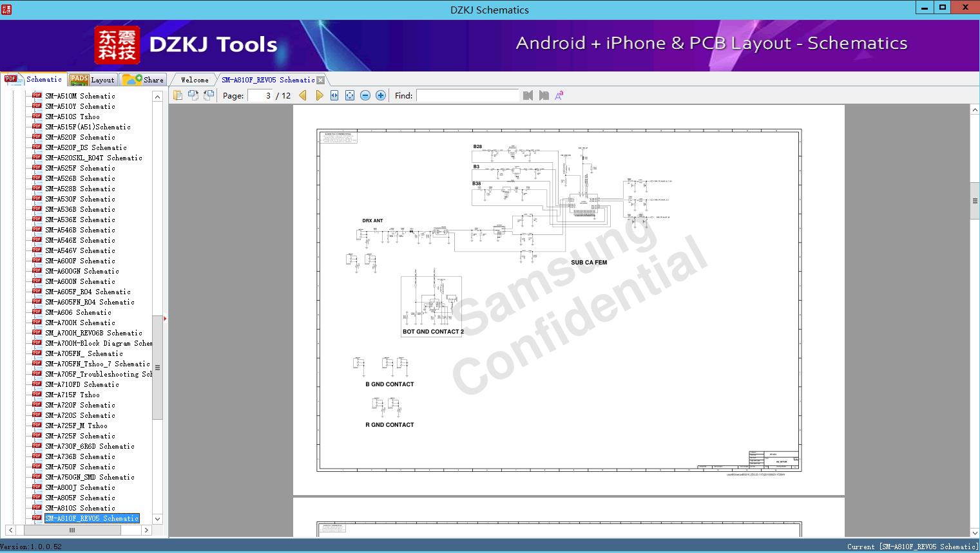
Task: Switch to the Schematic panel tab
Action: 34,79
